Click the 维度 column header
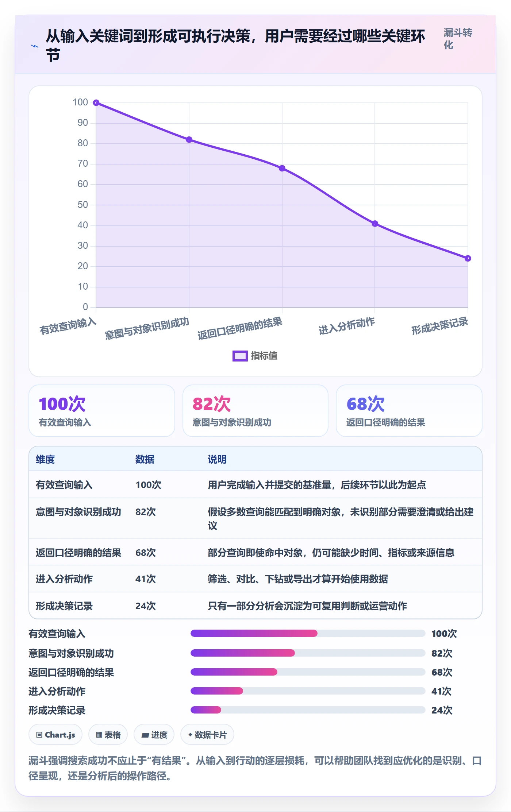Screen dimensions: 511x812 click(x=45, y=459)
